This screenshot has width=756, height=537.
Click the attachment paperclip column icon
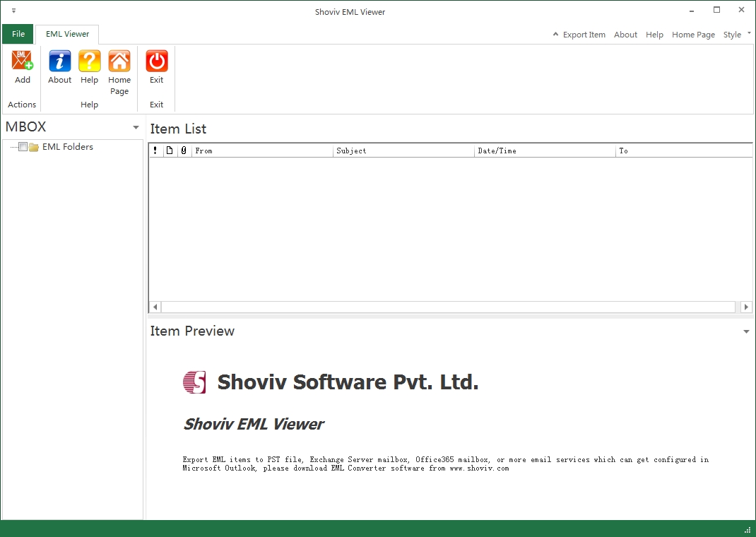pyautogui.click(x=184, y=151)
